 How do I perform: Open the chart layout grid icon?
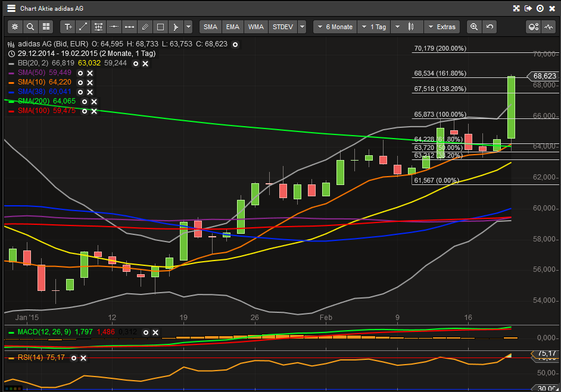(x=46, y=27)
